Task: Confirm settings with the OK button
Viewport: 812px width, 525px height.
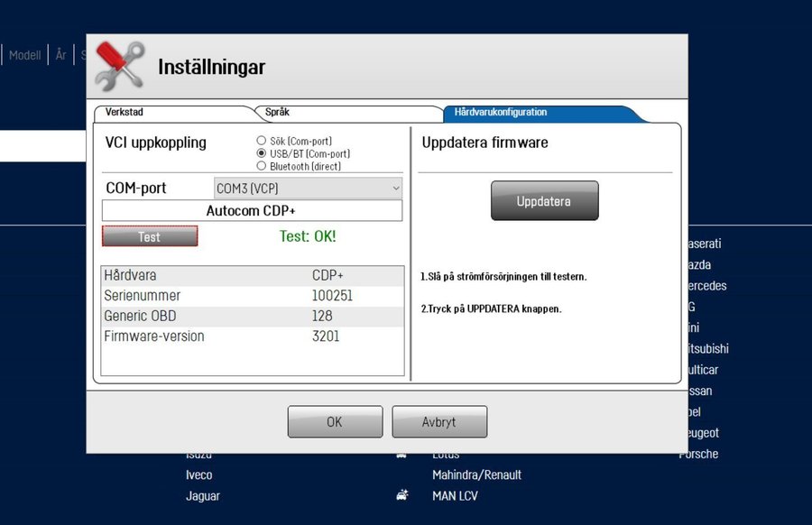Action: coord(334,421)
